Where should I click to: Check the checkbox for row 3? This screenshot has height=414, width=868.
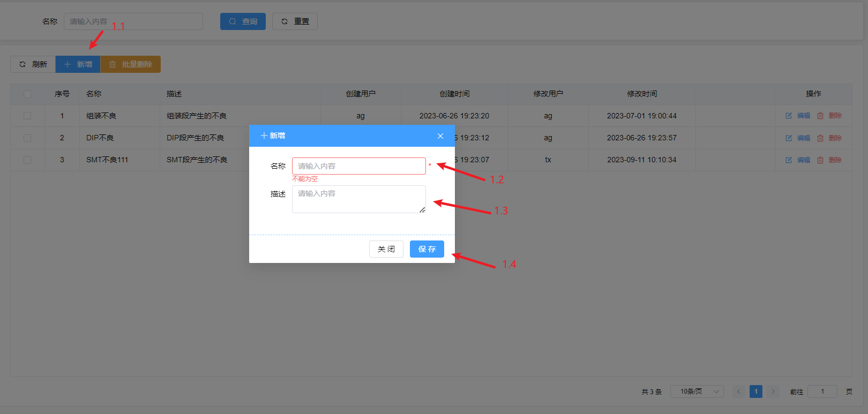27,160
